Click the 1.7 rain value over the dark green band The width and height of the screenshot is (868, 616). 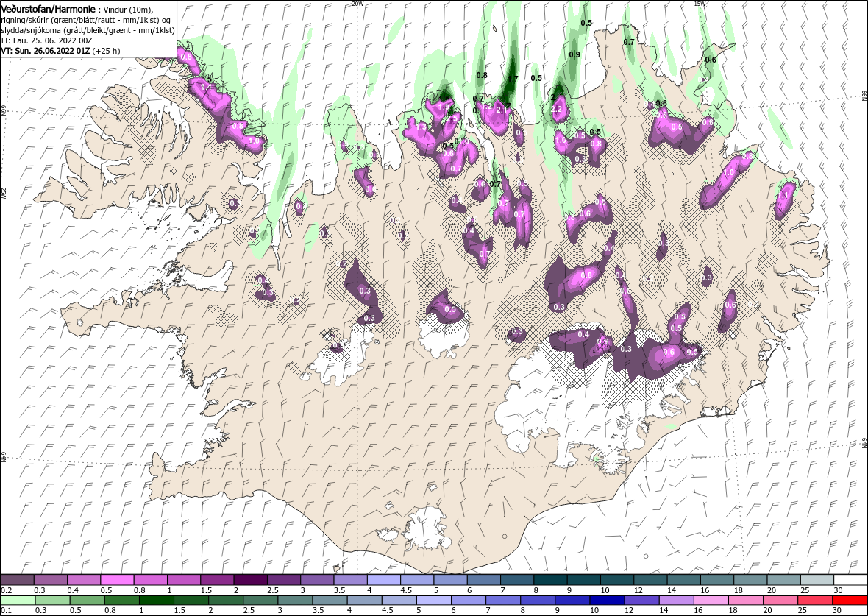click(x=513, y=79)
